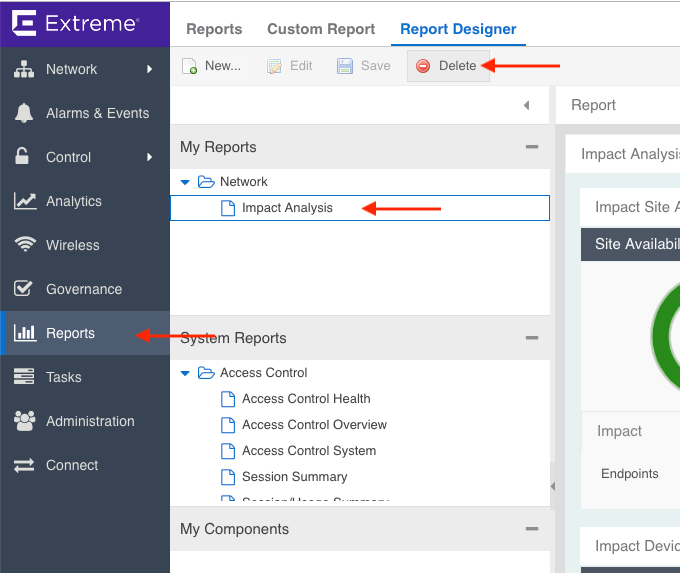Click the Site Availability header bar

click(x=630, y=244)
